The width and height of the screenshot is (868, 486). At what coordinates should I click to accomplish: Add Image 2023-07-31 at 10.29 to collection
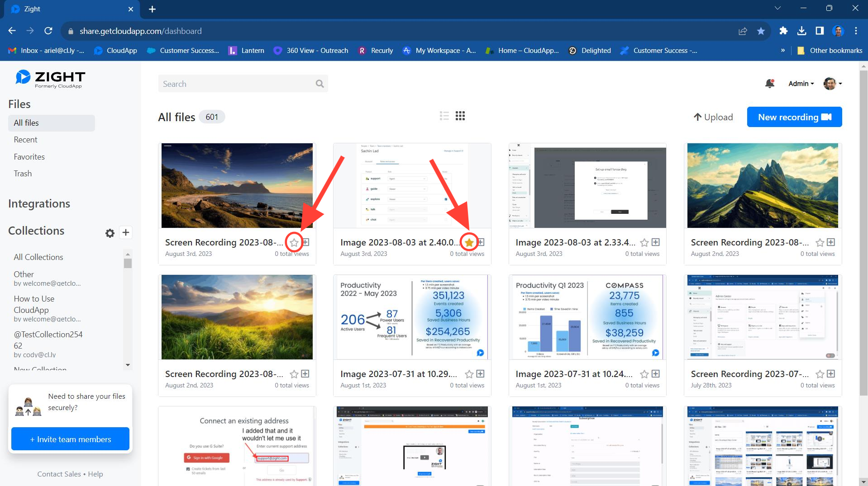[x=480, y=374]
